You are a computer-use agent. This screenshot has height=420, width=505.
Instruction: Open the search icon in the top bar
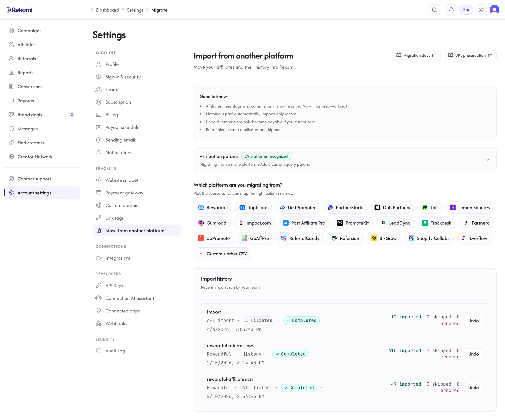click(434, 10)
